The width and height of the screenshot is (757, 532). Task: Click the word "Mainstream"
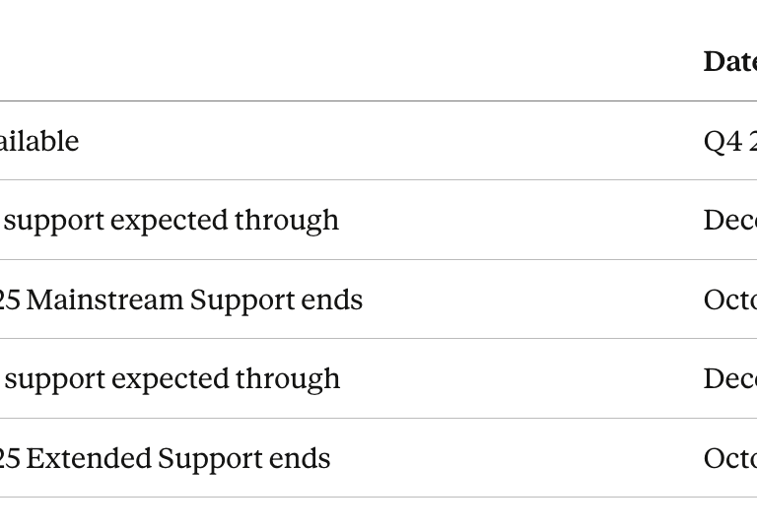click(x=104, y=299)
